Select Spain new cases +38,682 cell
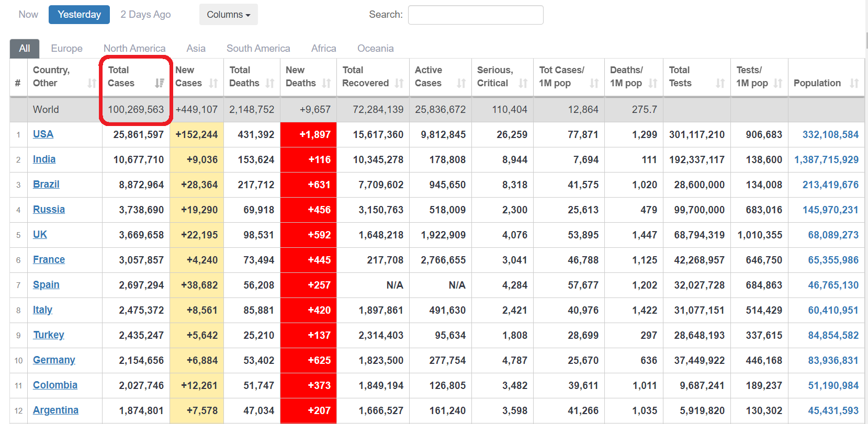The height and width of the screenshot is (424, 868). (x=197, y=285)
